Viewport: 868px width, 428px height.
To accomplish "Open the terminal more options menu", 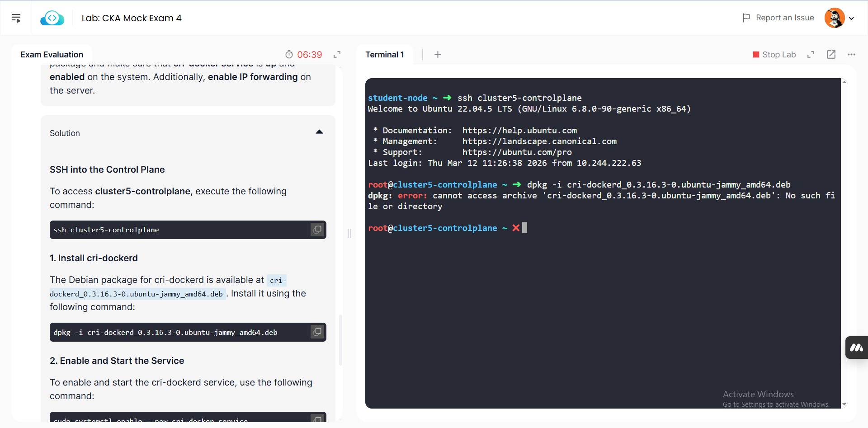I will pyautogui.click(x=851, y=55).
